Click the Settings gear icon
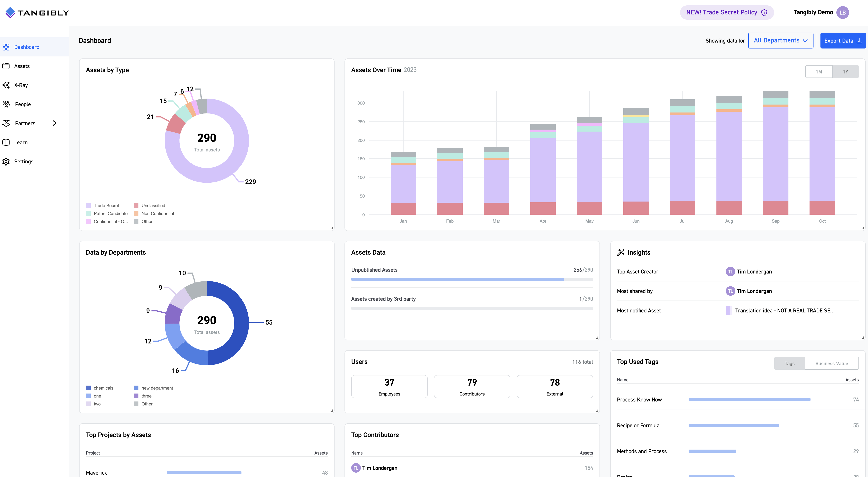Screen dimensions: 868x477 click(6, 162)
